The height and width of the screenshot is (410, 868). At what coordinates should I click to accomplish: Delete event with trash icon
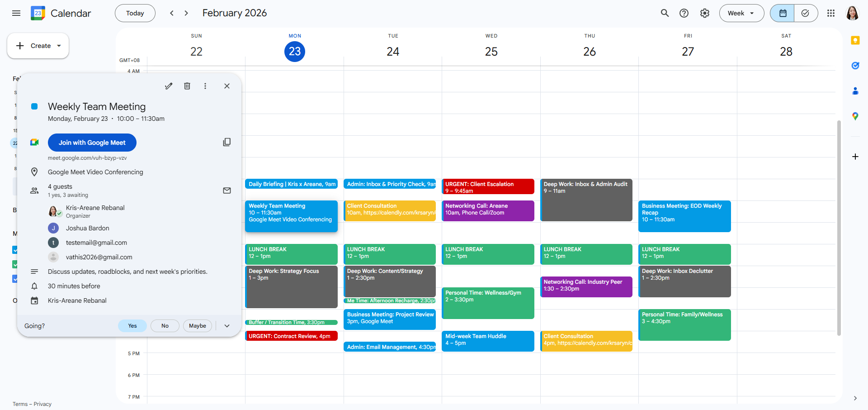(x=187, y=86)
